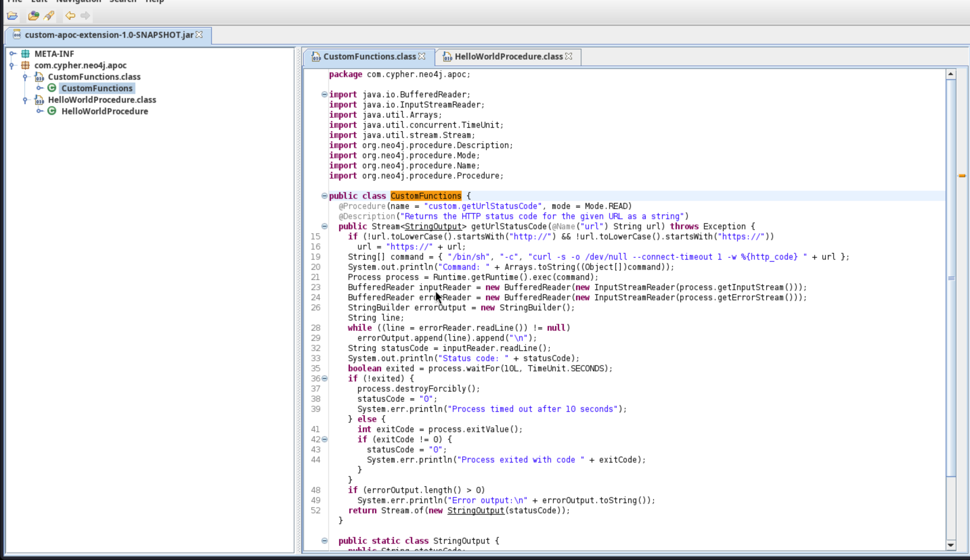The image size is (970, 560).
Task: Close the CustomFunctions.class editor tab
Action: point(422,56)
